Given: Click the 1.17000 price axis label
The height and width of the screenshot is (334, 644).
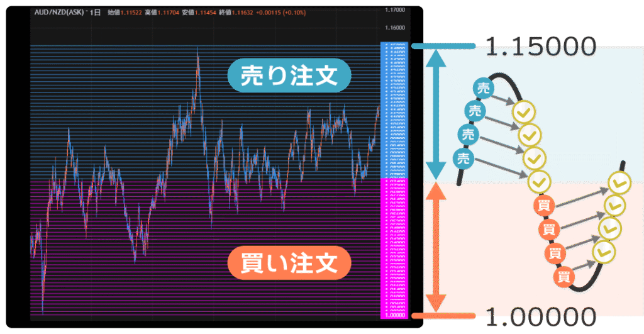Looking at the screenshot, I should click(396, 11).
